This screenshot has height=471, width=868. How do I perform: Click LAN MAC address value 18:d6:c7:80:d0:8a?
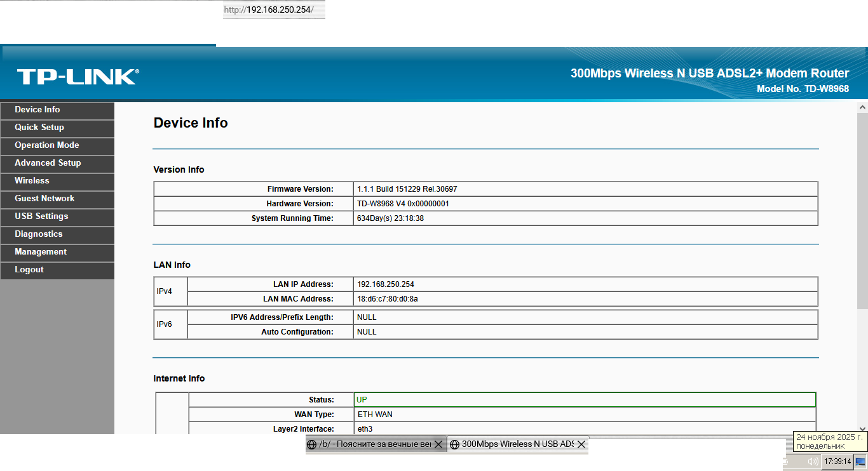388,299
